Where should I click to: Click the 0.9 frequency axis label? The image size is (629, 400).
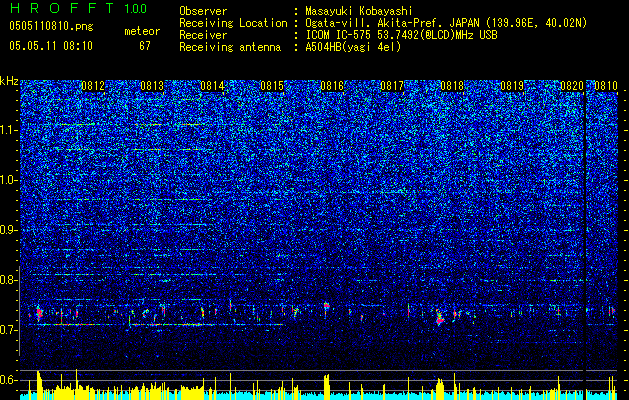(9, 230)
